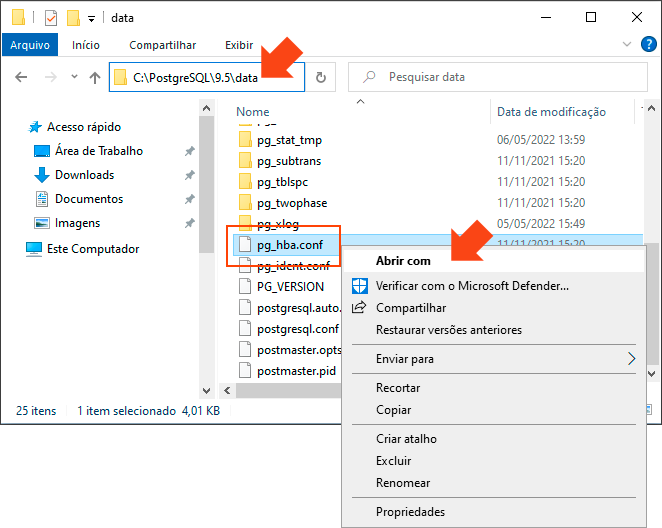Expand the ribbon with the chevron
This screenshot has height=528, width=662.
(x=626, y=44)
